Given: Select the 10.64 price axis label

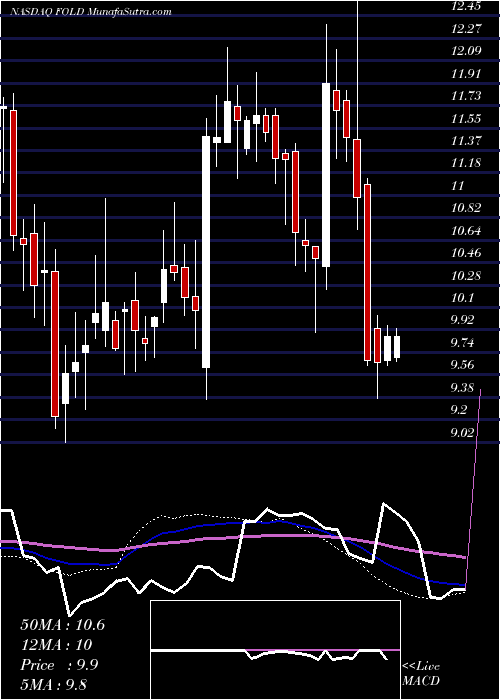Looking at the screenshot, I should (x=466, y=231).
